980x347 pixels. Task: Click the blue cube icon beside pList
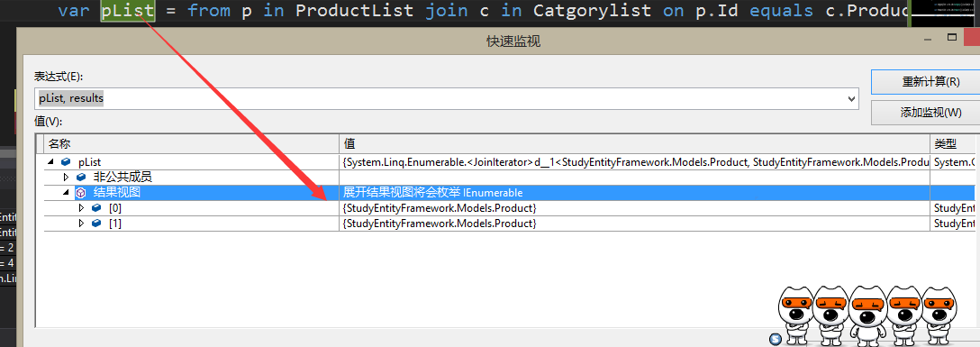[x=65, y=162]
